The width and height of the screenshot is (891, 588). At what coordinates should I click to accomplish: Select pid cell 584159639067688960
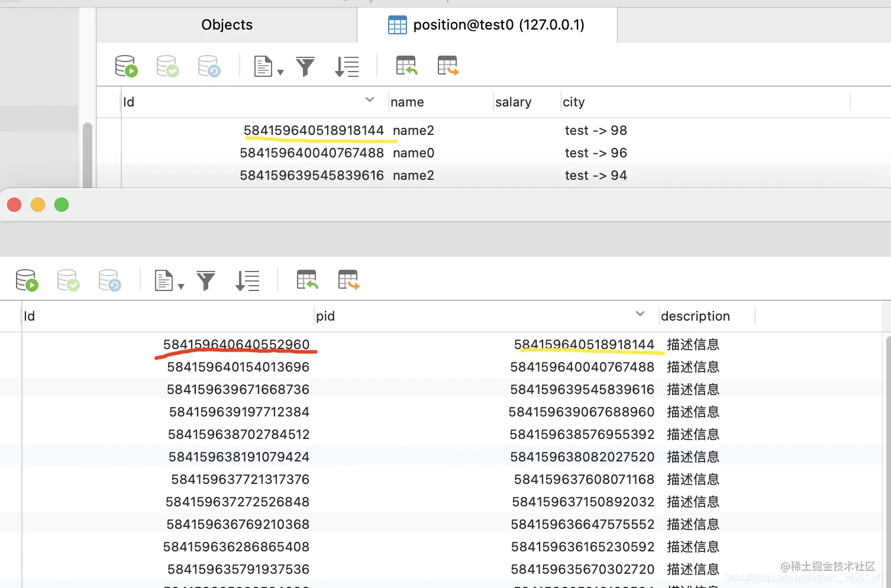[x=582, y=412]
